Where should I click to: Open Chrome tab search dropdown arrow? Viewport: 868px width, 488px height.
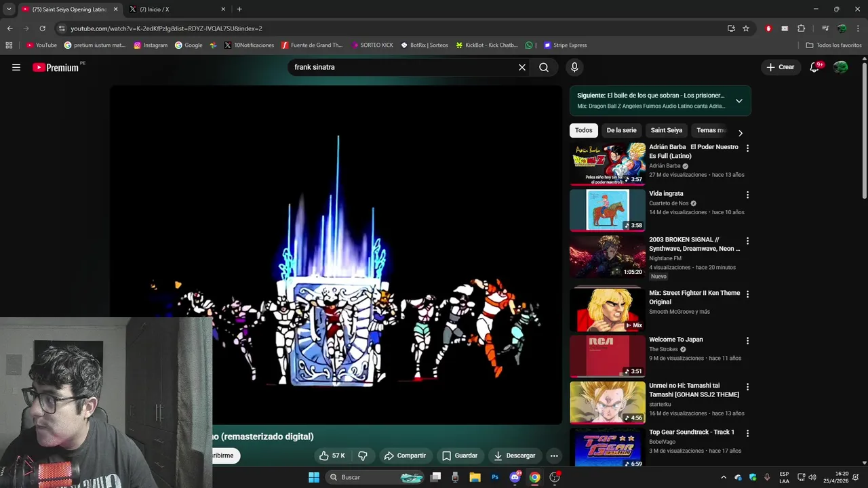(9, 9)
